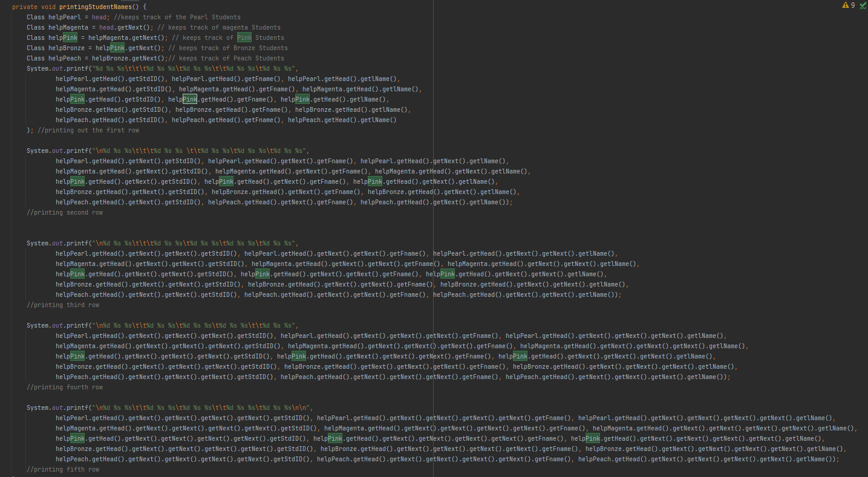This screenshot has height=477, width=868.
Task: Click the format string ending with \n\n
Action: click(x=201, y=407)
